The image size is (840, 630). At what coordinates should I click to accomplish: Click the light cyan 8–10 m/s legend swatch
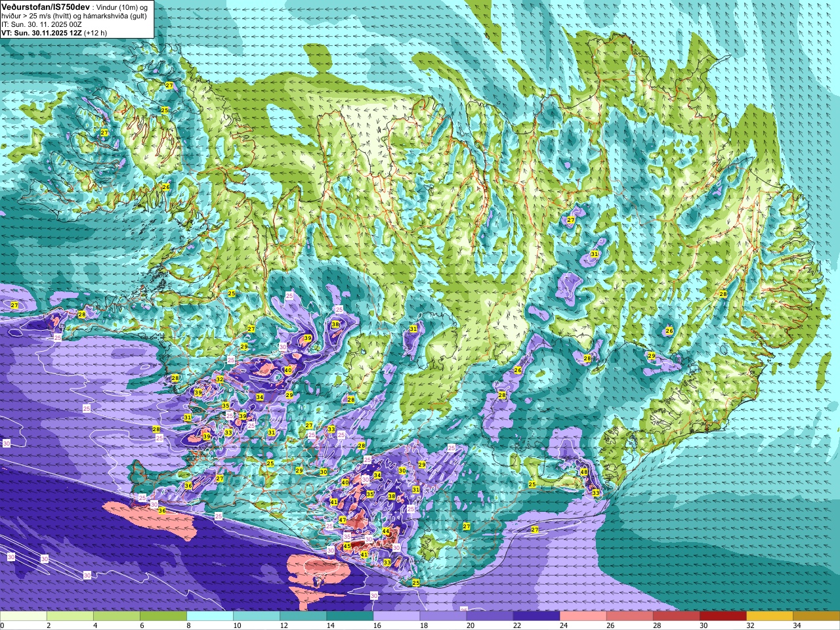[x=210, y=616]
